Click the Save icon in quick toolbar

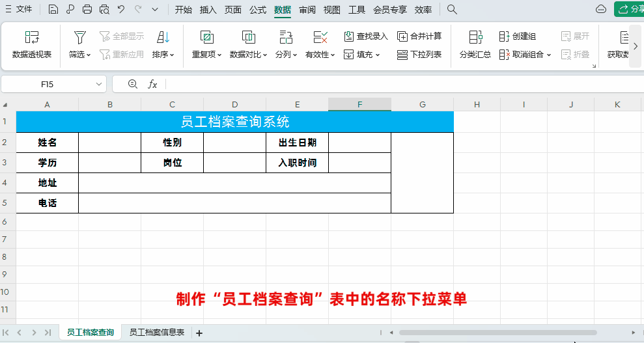click(x=53, y=9)
